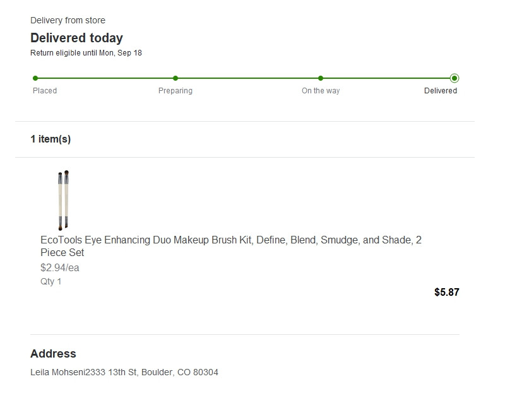Click progress track between Placed and Preparing

coord(105,78)
